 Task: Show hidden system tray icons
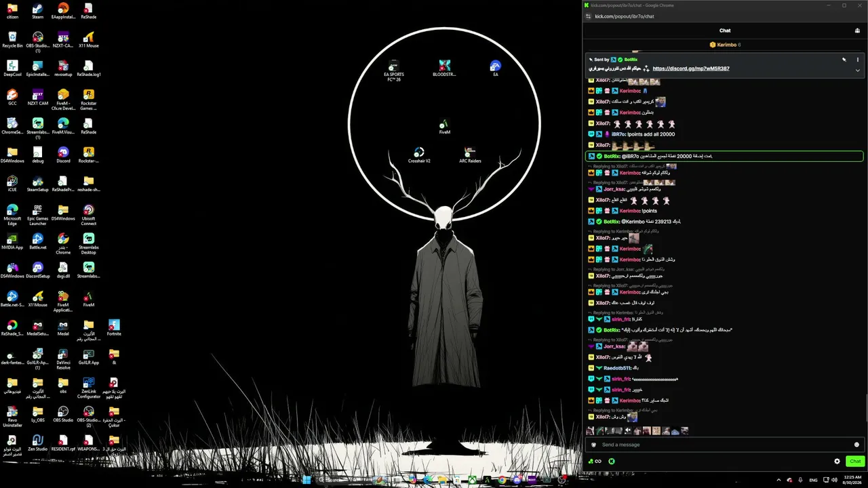[778, 480]
